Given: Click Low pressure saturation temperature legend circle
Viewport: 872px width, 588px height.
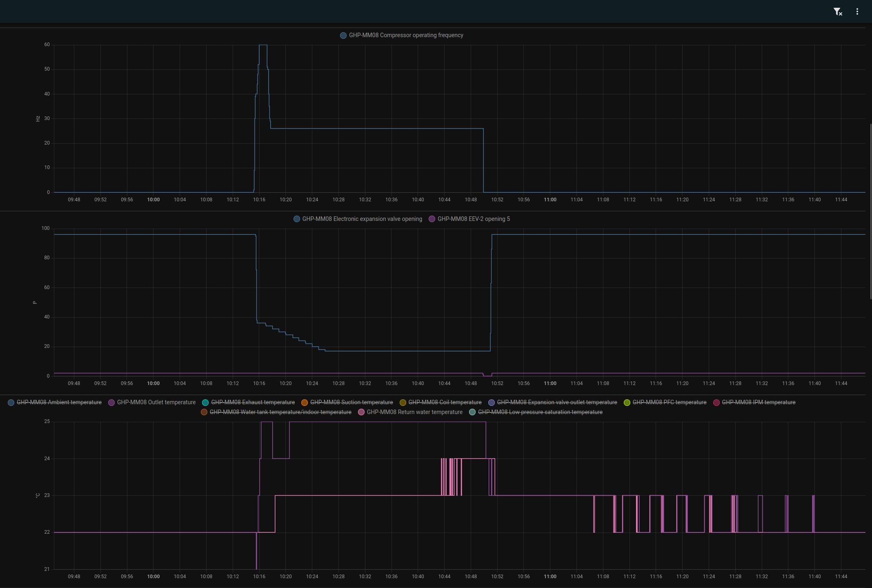Looking at the screenshot, I should coord(472,412).
